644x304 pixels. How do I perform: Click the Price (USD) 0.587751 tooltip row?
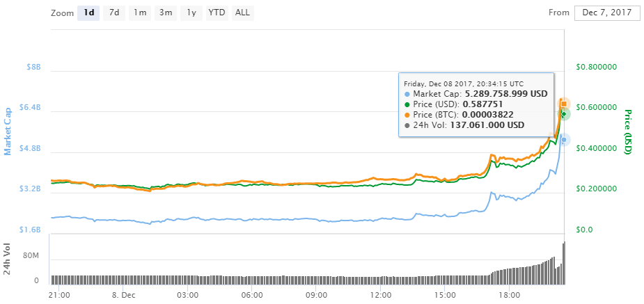(x=454, y=104)
